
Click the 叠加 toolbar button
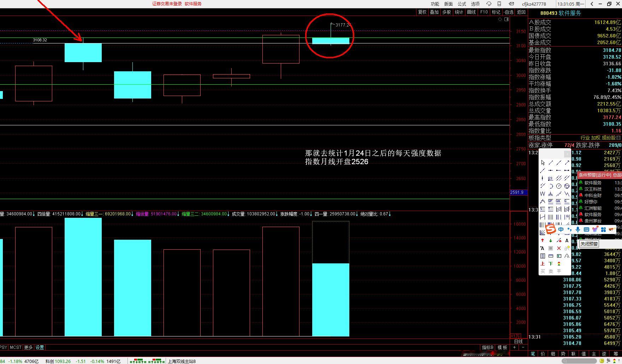point(434,12)
